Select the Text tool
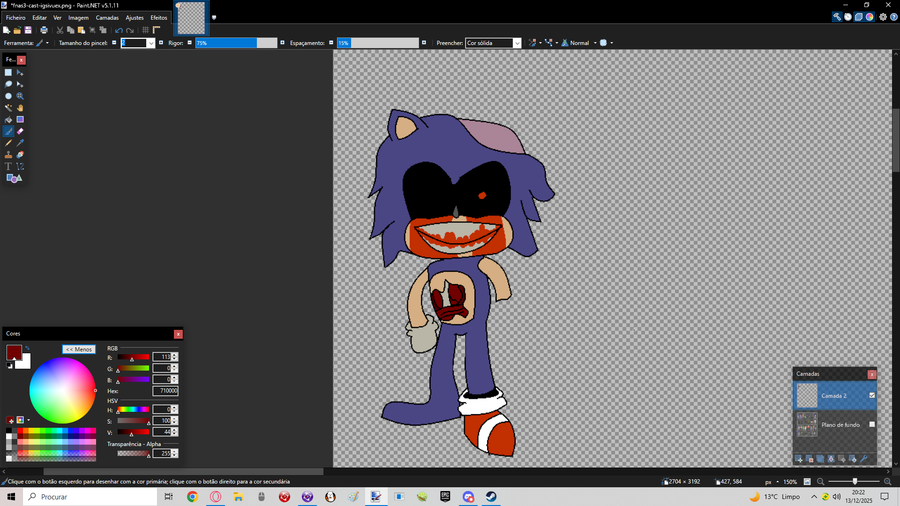 coord(8,166)
